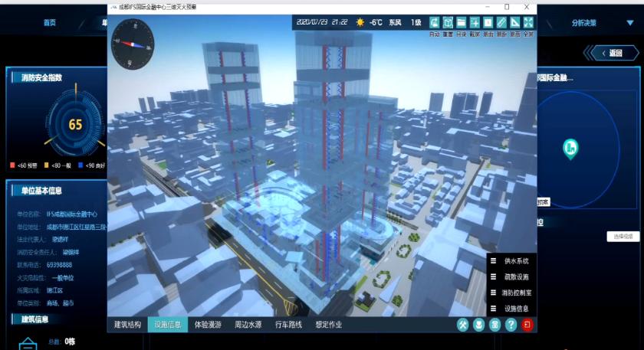644x350 pixels.
Task: Click the compass widget in 3D view
Action: coord(133,44)
